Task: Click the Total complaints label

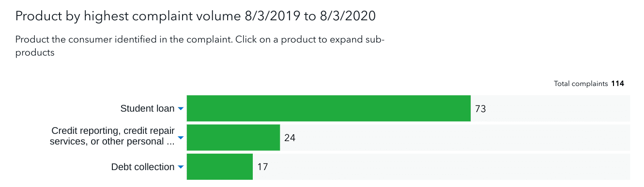Action: click(581, 84)
